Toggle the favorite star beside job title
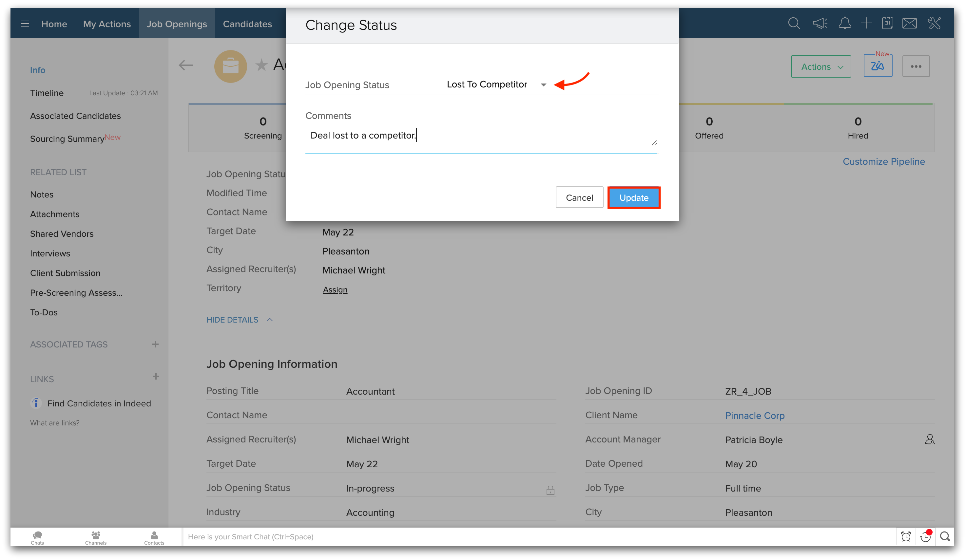Viewport: 966px width, 560px height. pyautogui.click(x=261, y=65)
